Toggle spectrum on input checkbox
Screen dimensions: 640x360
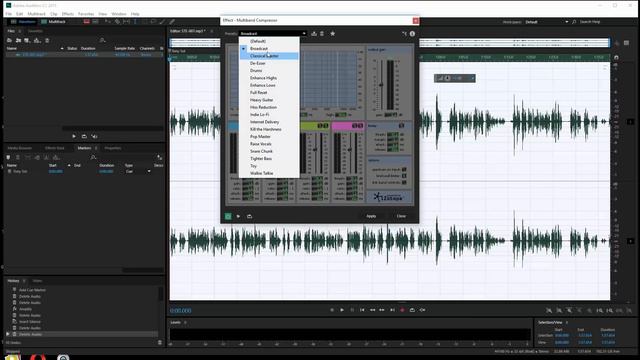pos(404,169)
